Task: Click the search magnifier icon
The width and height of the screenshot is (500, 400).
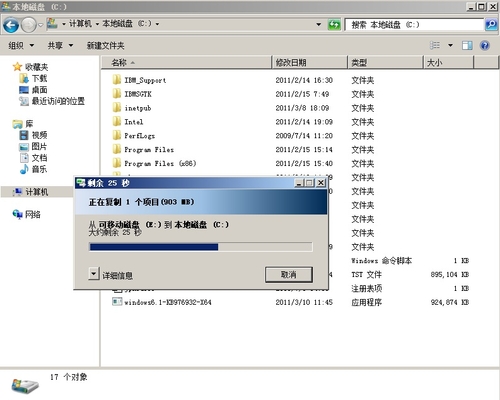Action: [491, 24]
